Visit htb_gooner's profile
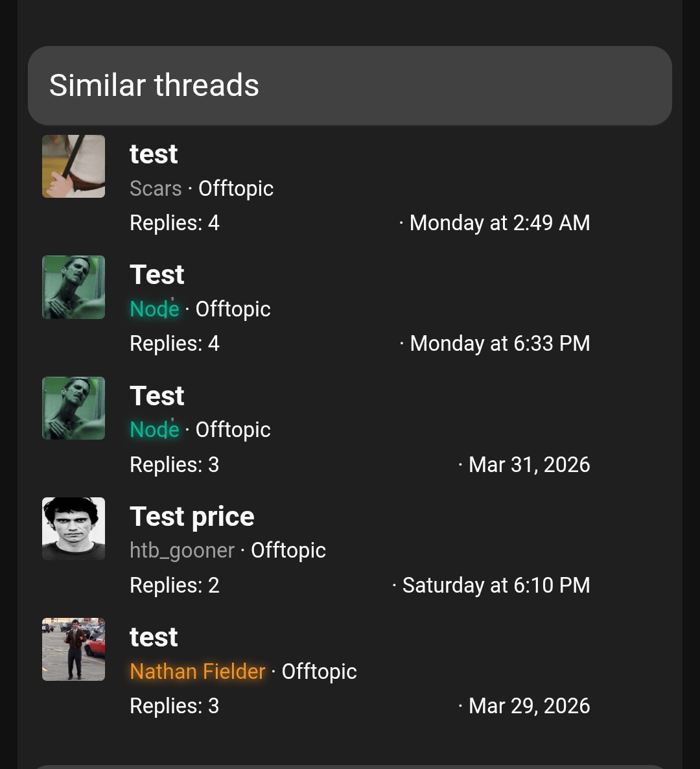The width and height of the screenshot is (700, 769). [x=182, y=550]
